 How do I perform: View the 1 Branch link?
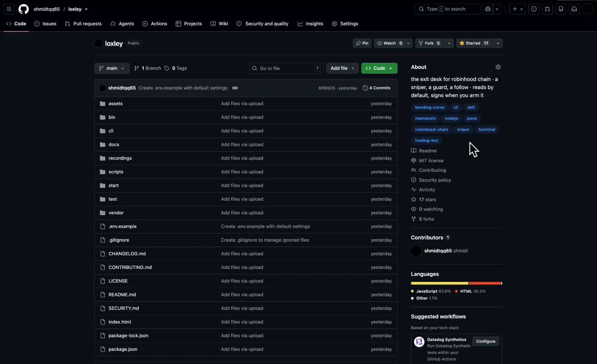pos(148,68)
